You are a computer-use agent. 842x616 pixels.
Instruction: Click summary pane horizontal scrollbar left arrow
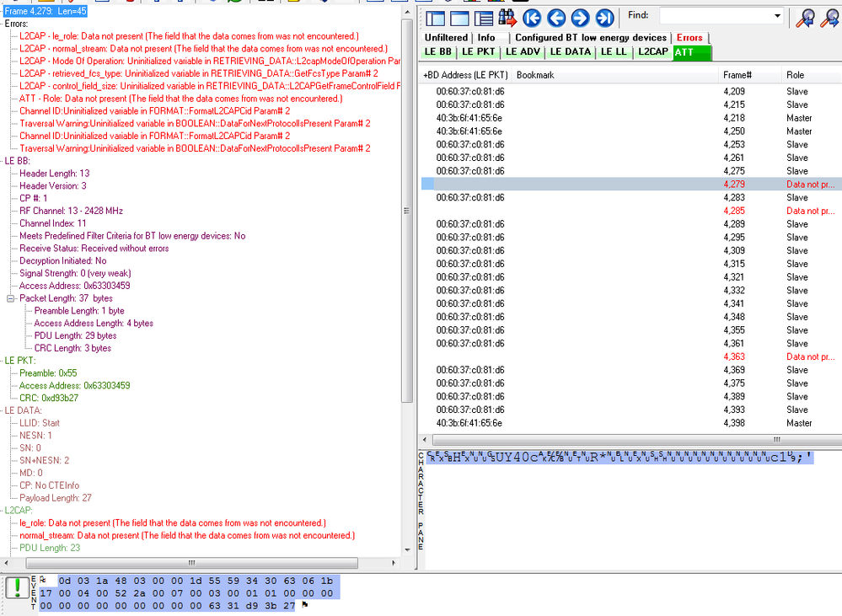424,439
